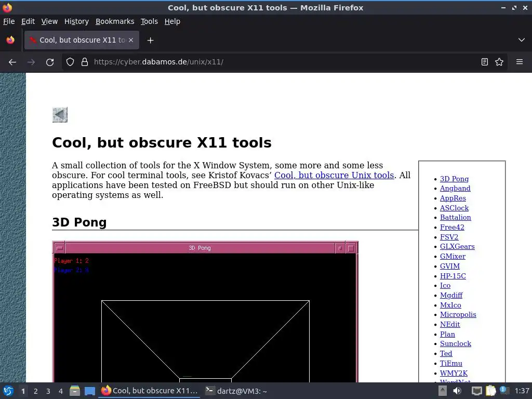Jump to GMixer in the index
Image resolution: width=532 pixels, height=399 pixels.
pos(453,257)
